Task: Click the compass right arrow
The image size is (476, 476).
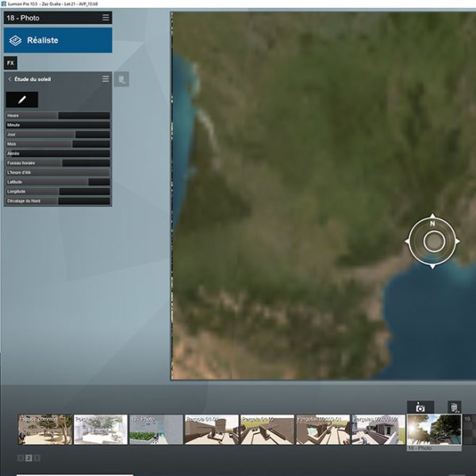Action: 457,242
